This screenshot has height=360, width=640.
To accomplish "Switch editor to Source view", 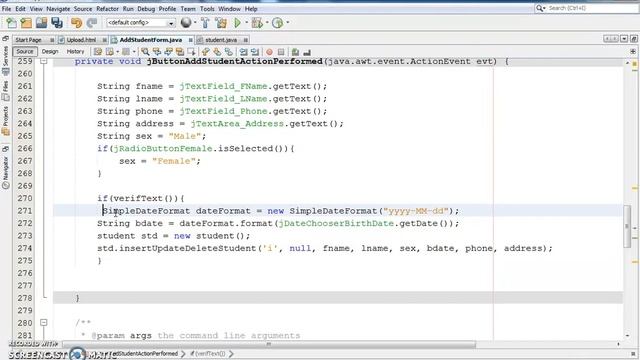I will (x=24, y=51).
